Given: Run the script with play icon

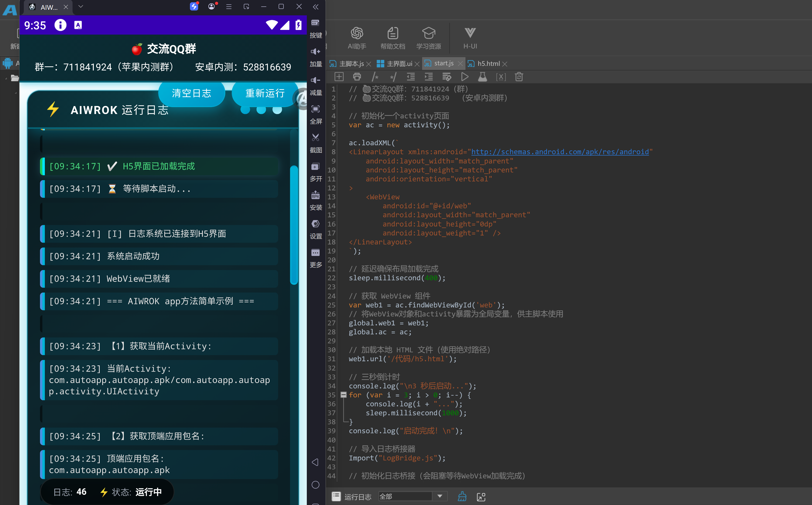Looking at the screenshot, I should [x=465, y=77].
